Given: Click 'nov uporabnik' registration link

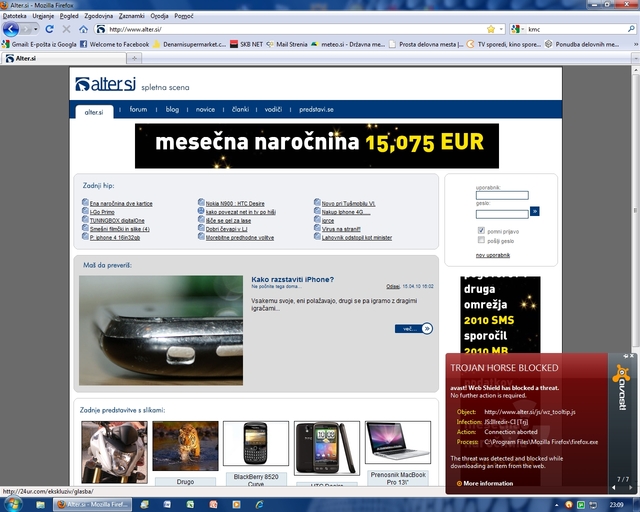Looking at the screenshot, I should pyautogui.click(x=493, y=255).
